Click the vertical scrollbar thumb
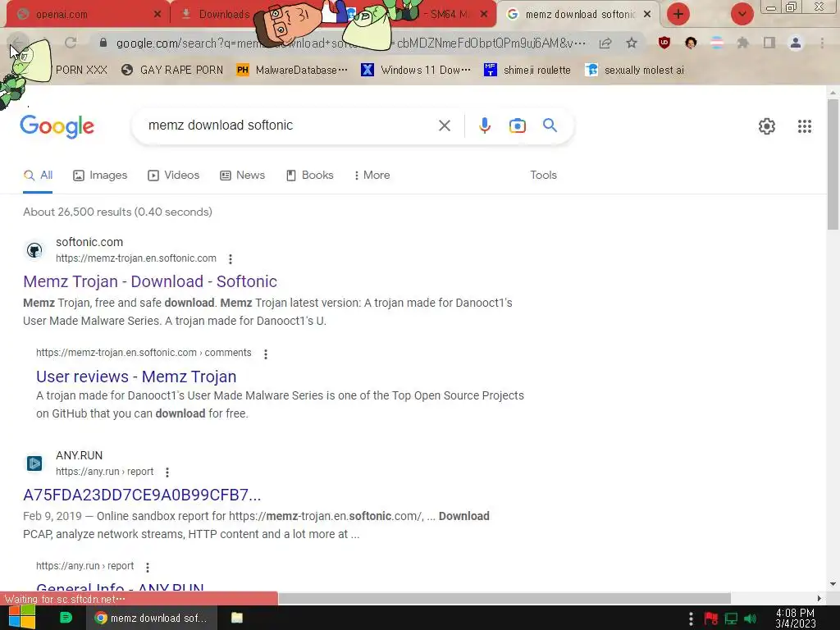The width and height of the screenshot is (840, 630). (x=833, y=164)
